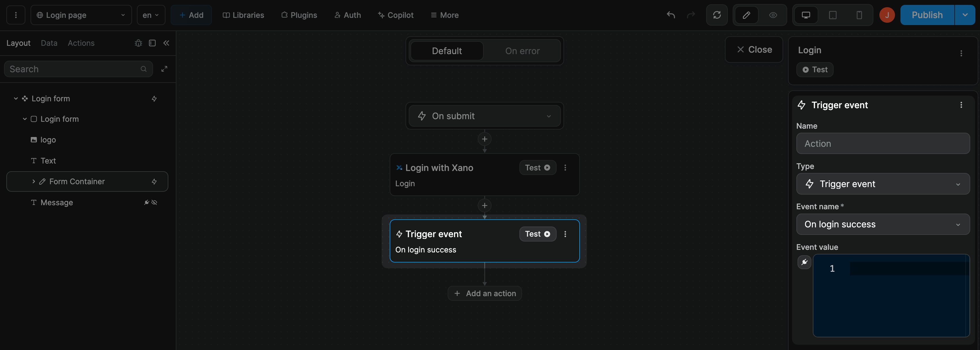This screenshot has height=350, width=980.
Task: Toggle binding on Event value plug icon
Action: [804, 262]
